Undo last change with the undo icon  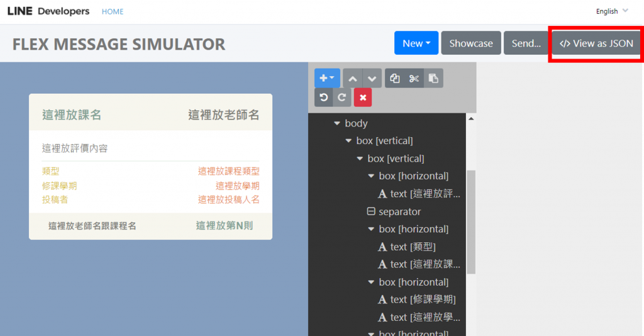tap(324, 98)
